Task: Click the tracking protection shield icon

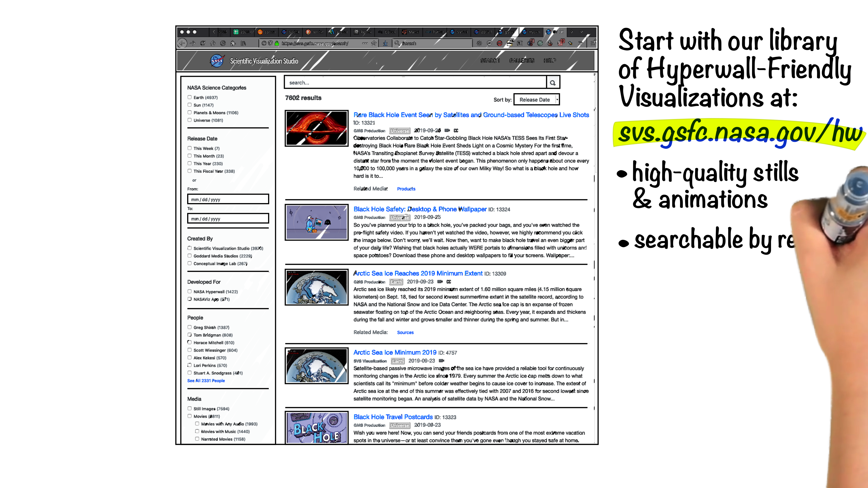Action: [270, 43]
